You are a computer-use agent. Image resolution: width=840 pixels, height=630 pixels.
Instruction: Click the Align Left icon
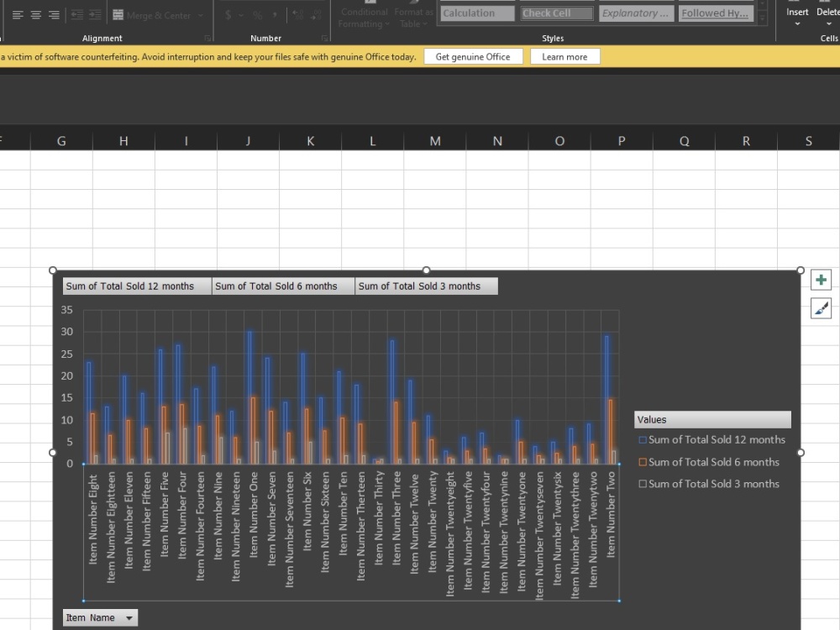pos(18,15)
